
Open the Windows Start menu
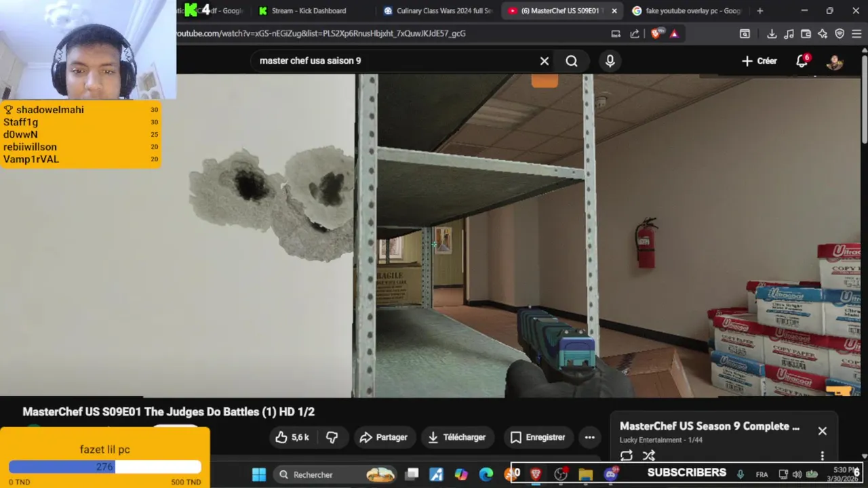click(x=259, y=474)
